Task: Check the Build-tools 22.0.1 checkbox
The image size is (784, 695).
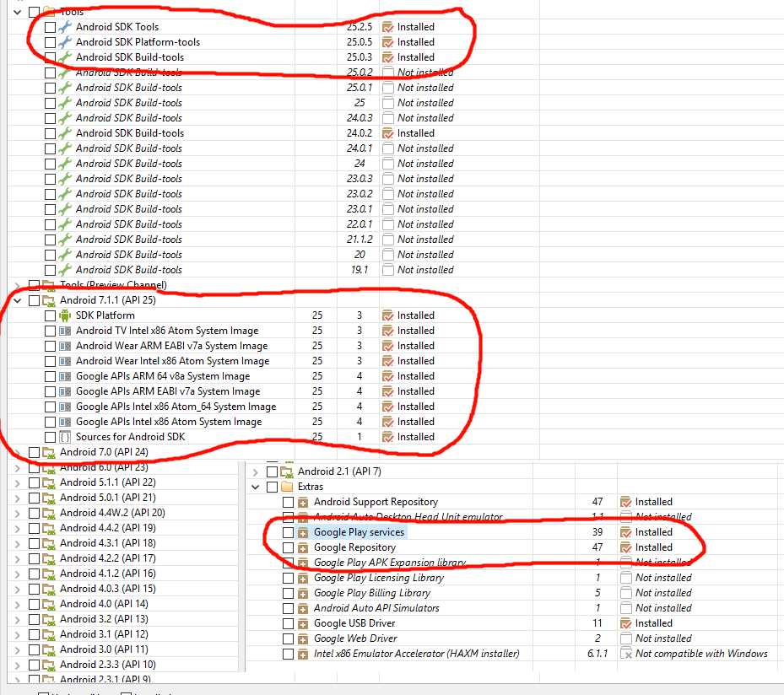Action: [50, 224]
